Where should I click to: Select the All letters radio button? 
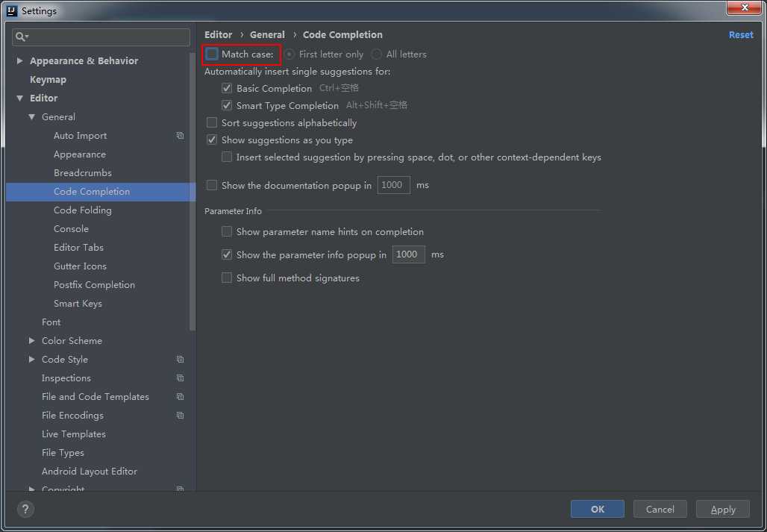[377, 54]
